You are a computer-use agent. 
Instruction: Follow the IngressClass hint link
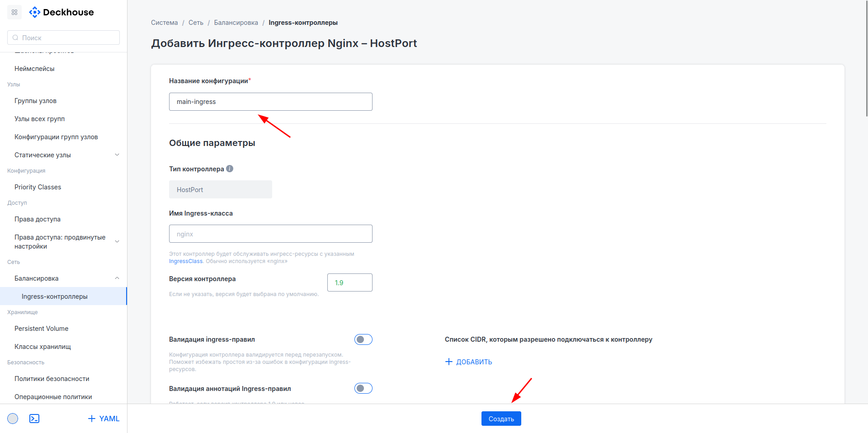tap(186, 261)
